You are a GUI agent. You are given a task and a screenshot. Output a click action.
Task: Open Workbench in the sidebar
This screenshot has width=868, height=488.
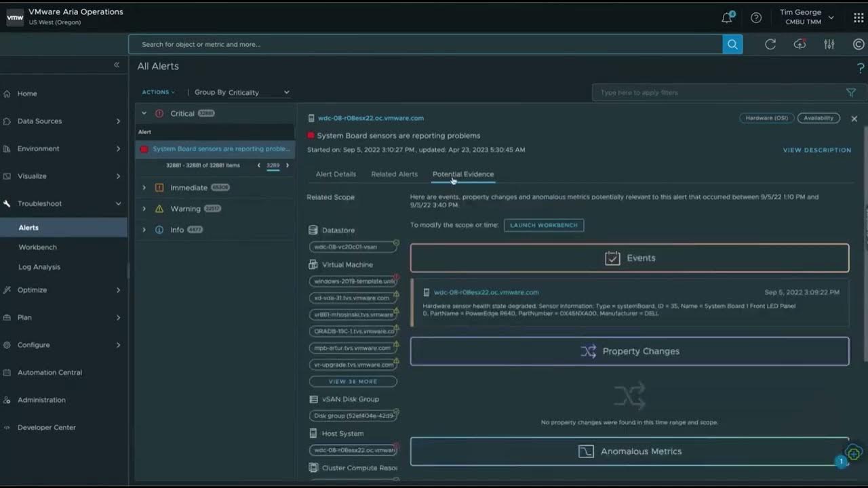[x=38, y=247]
